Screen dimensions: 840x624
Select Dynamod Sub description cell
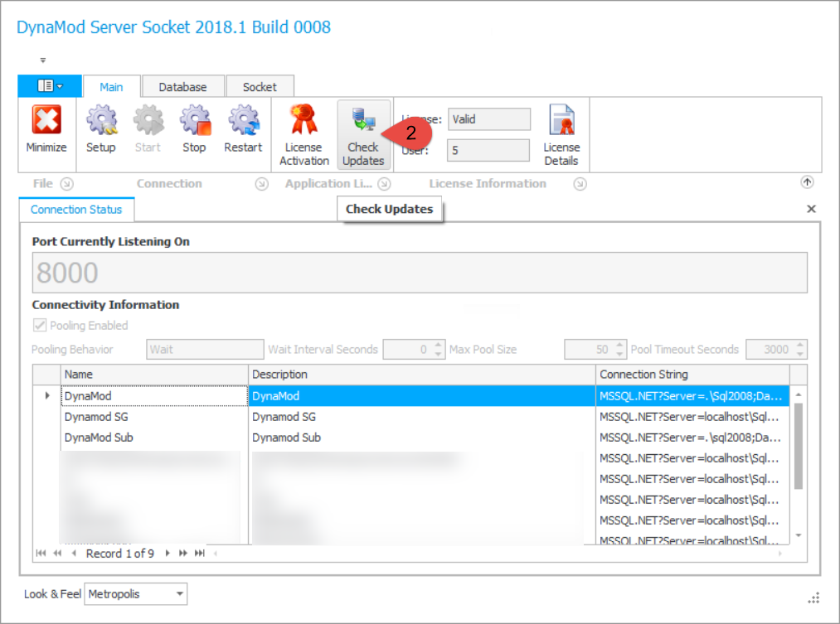click(421, 438)
